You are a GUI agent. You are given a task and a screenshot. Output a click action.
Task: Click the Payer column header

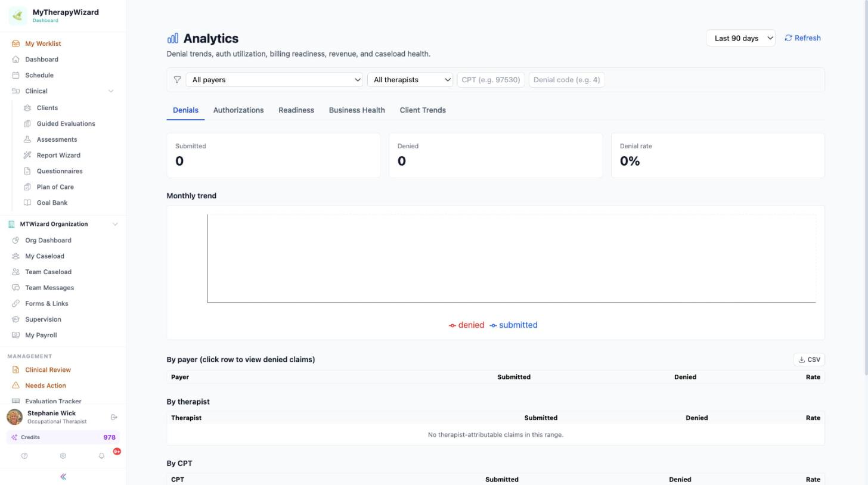(x=180, y=377)
